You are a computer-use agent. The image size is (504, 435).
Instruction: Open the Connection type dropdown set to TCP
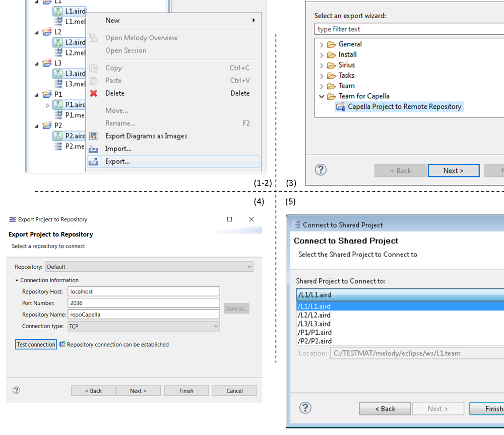click(x=216, y=326)
